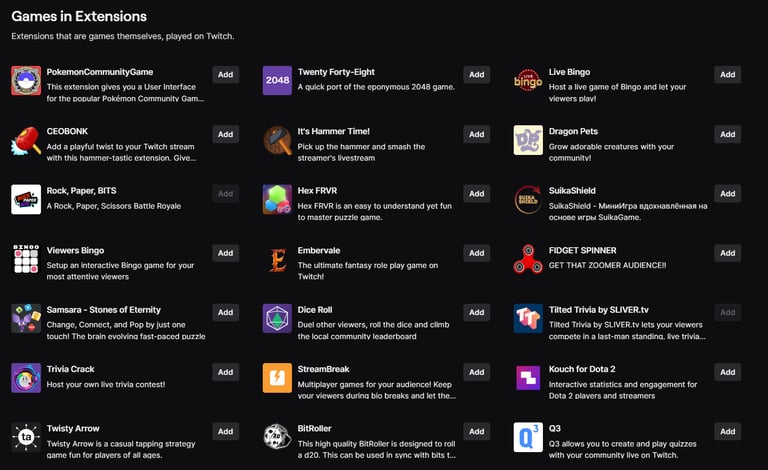This screenshot has width=768, height=470.
Task: Open the Twisty Arrow ta icon
Action: 26,437
